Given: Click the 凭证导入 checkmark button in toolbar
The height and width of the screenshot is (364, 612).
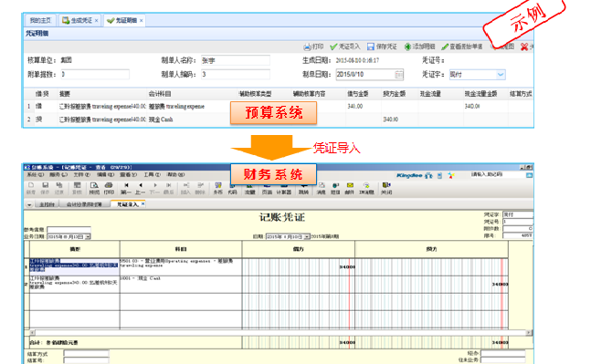Looking at the screenshot, I should (344, 47).
